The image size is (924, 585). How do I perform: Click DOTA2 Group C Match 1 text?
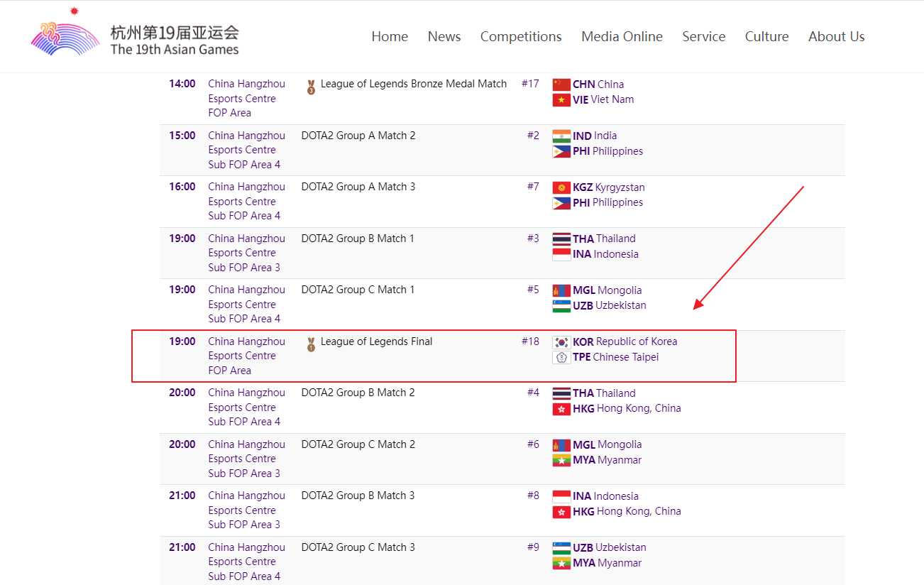pos(358,290)
